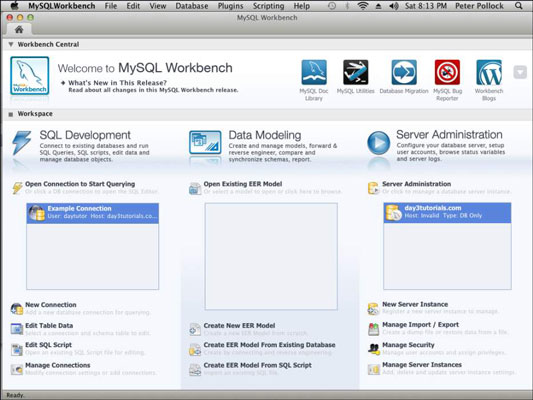Click the Manage Connections link
Image resolution: width=533 pixels, height=400 pixels.
tap(58, 365)
